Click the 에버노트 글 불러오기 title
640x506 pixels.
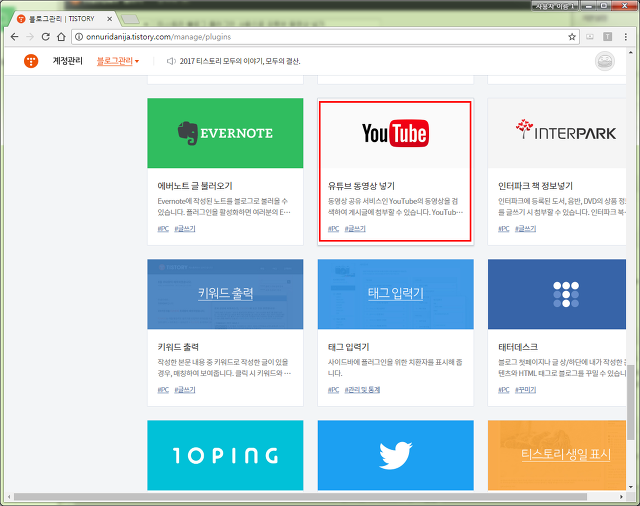[x=195, y=186]
